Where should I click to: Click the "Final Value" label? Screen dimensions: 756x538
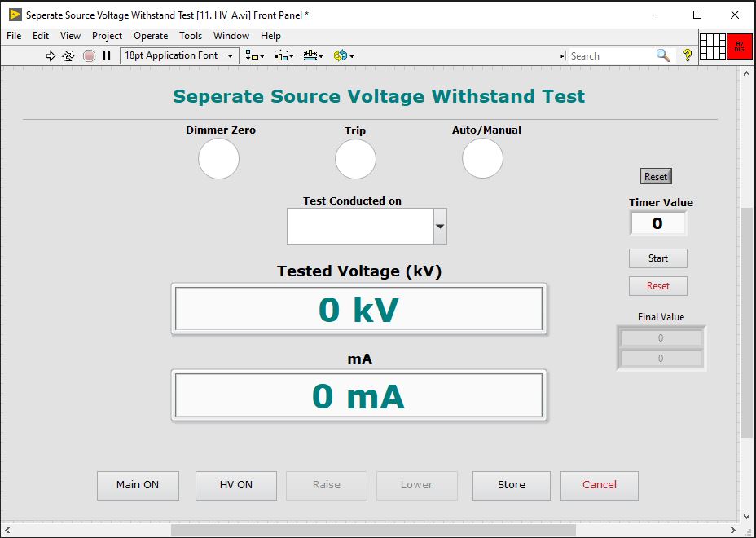(661, 317)
